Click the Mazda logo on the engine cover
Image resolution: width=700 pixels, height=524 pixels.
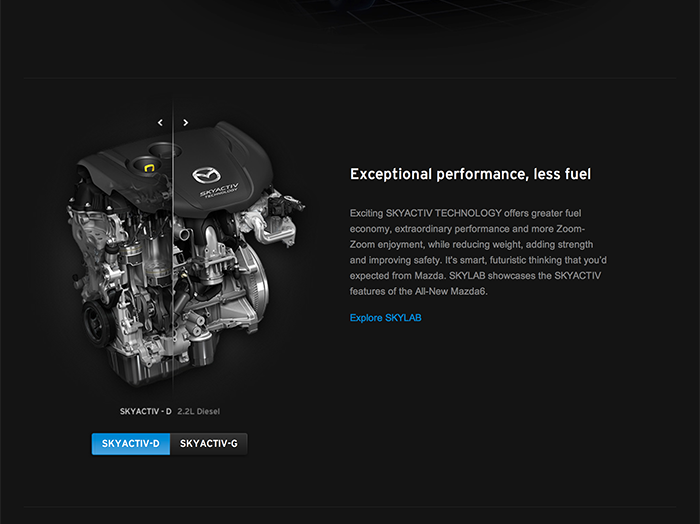[x=206, y=175]
